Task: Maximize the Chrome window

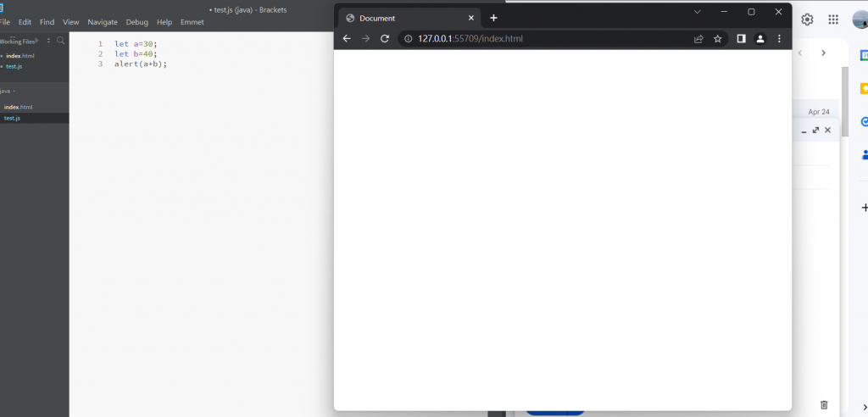Action: 751,12
